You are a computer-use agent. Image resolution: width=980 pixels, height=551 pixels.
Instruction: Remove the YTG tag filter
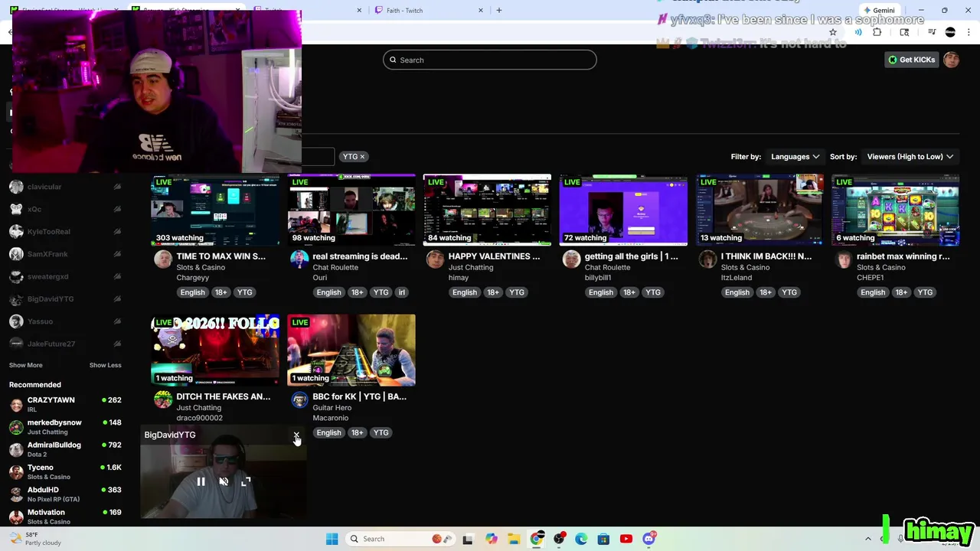click(362, 156)
